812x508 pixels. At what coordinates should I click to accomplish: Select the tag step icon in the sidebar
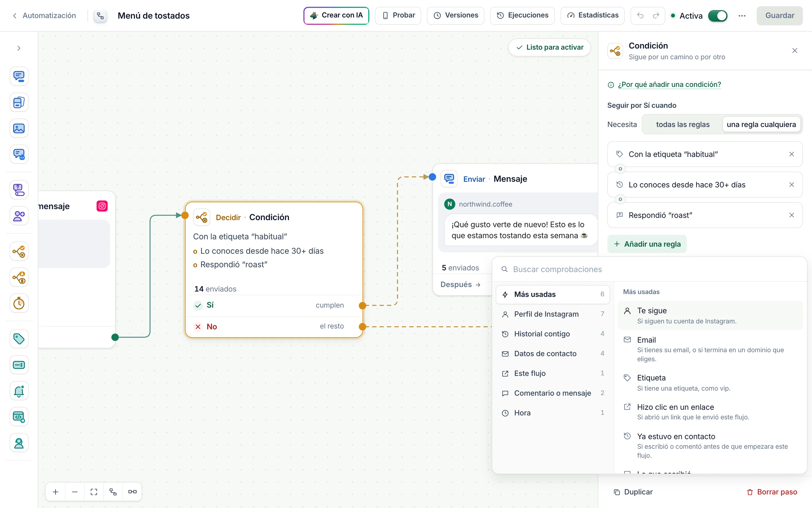19,339
